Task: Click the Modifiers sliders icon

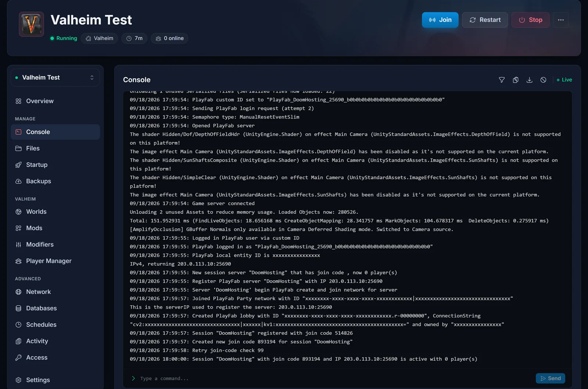Action: [x=18, y=245]
